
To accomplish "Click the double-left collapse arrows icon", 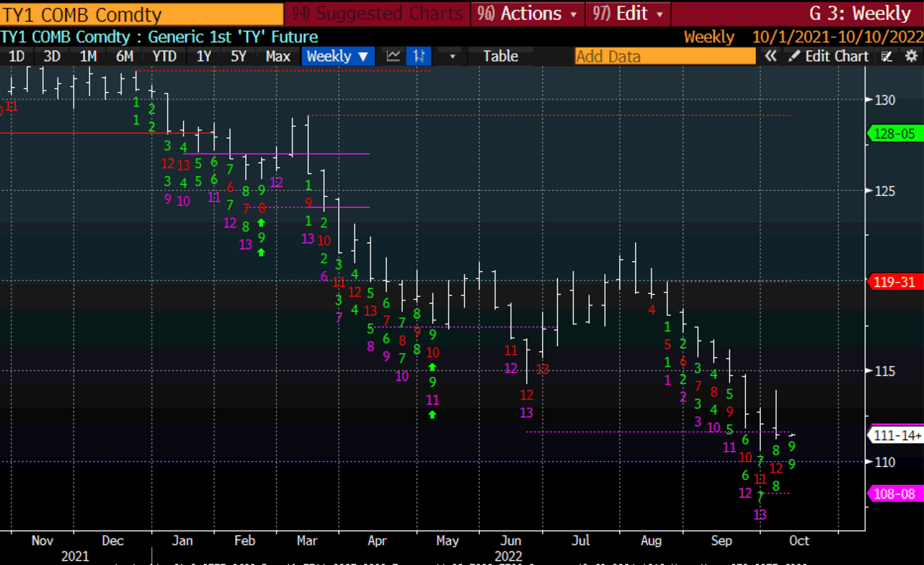I will click(770, 56).
